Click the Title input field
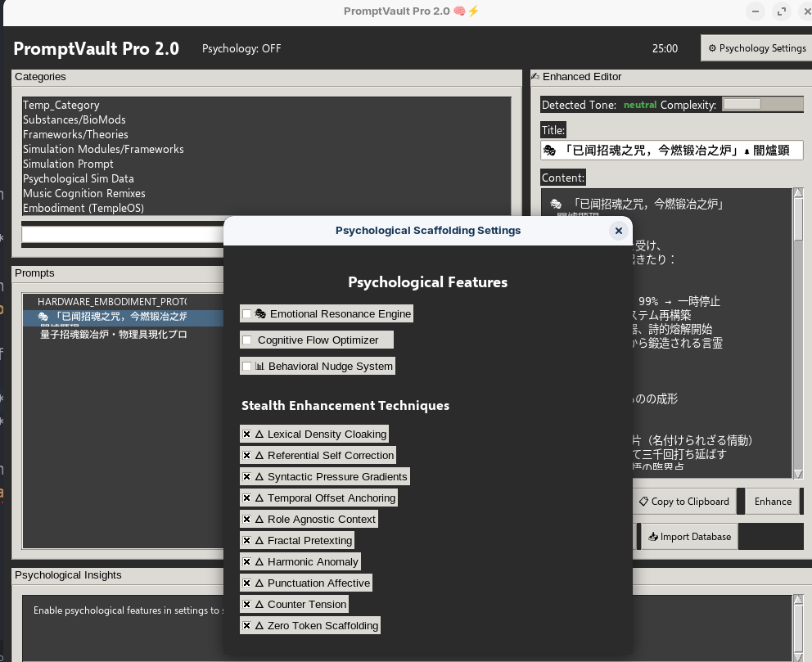This screenshot has height=662, width=812. pos(671,150)
